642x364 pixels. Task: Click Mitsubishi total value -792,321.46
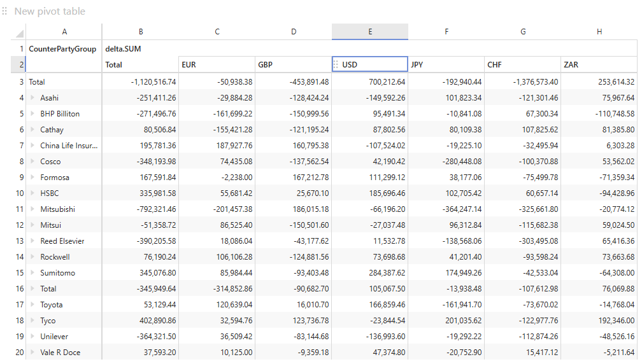tap(157, 209)
